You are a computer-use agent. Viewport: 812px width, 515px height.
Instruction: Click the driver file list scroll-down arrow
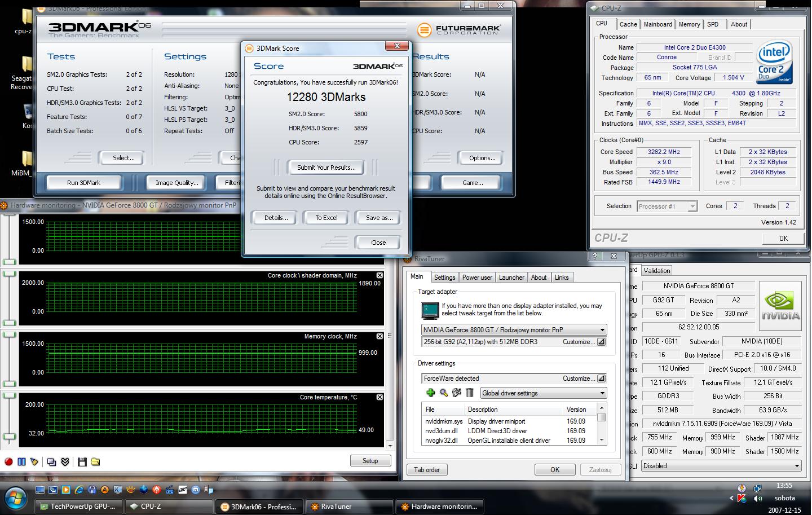(602, 440)
